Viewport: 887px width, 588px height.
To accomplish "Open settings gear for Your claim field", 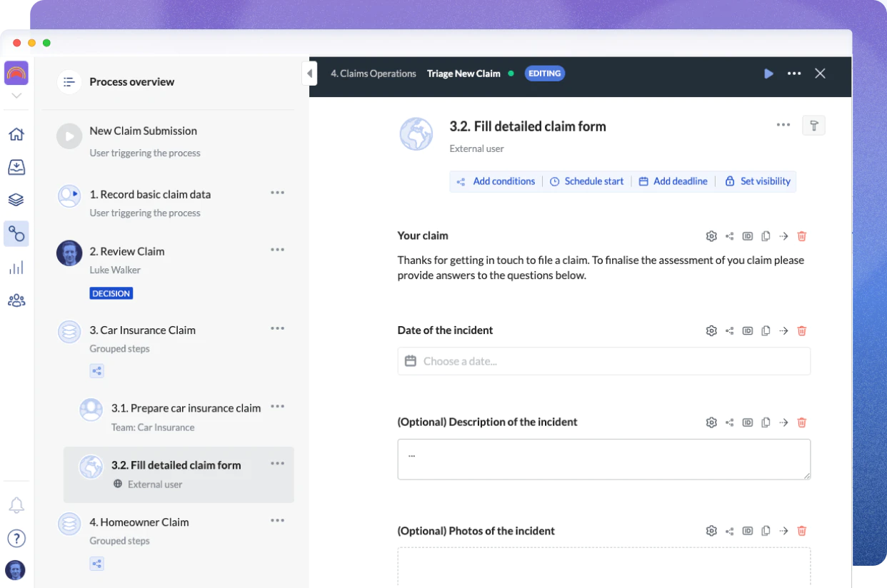I will [711, 236].
